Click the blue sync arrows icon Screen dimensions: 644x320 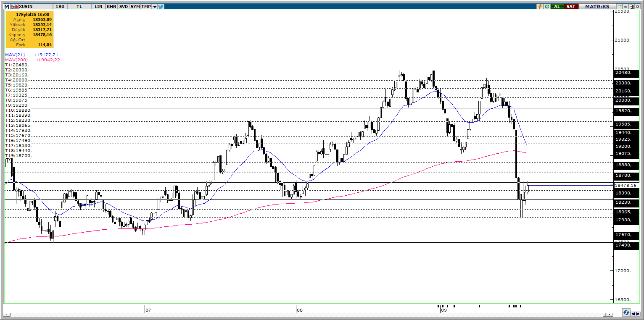pos(626,313)
